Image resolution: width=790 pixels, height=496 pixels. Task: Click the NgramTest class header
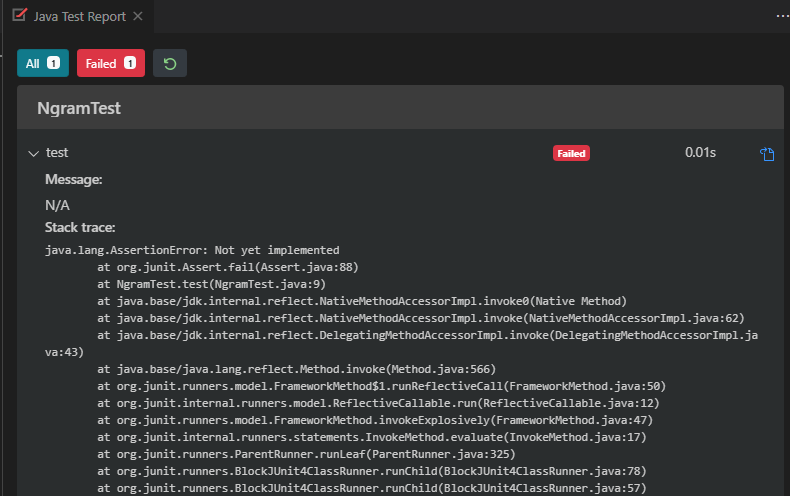click(79, 108)
